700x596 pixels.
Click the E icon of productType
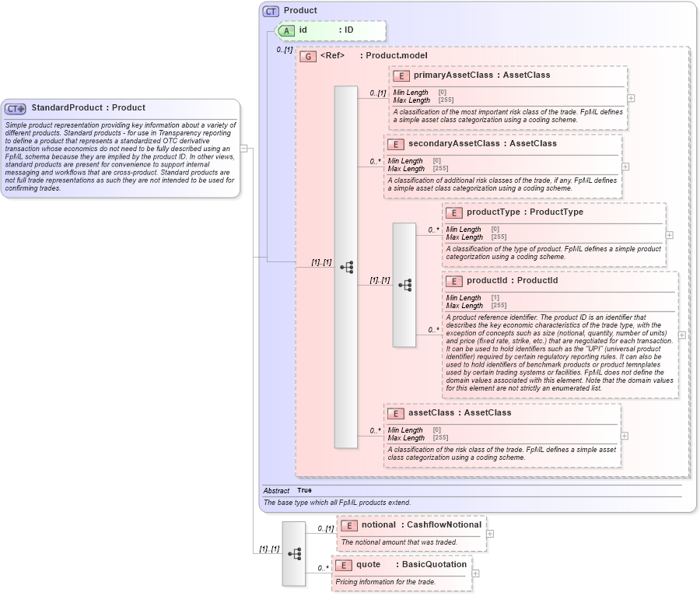[x=454, y=213]
